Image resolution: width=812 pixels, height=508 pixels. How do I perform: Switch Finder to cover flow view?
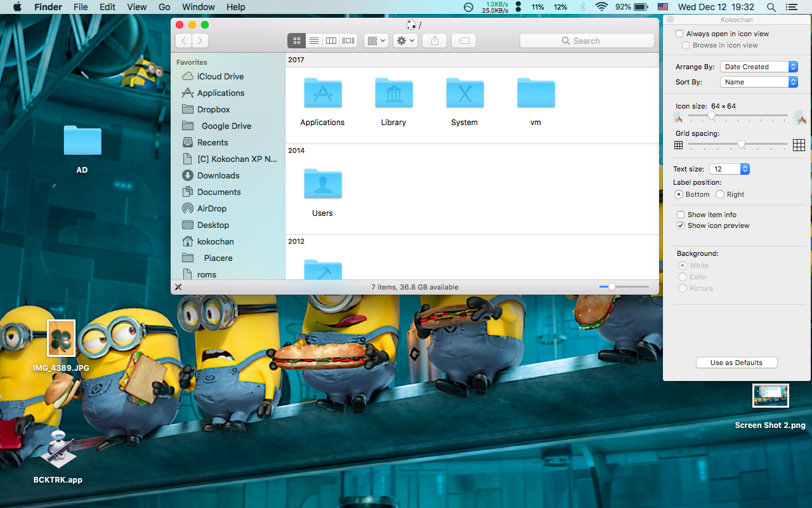tap(348, 41)
